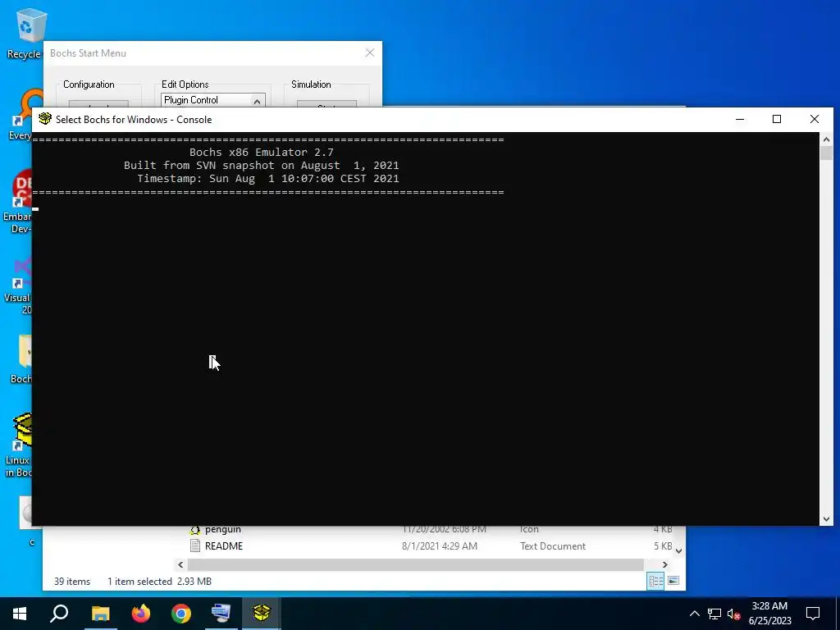Viewport: 840px width, 630px height.
Task: Launch Firefox from the taskbar
Action: [x=141, y=613]
